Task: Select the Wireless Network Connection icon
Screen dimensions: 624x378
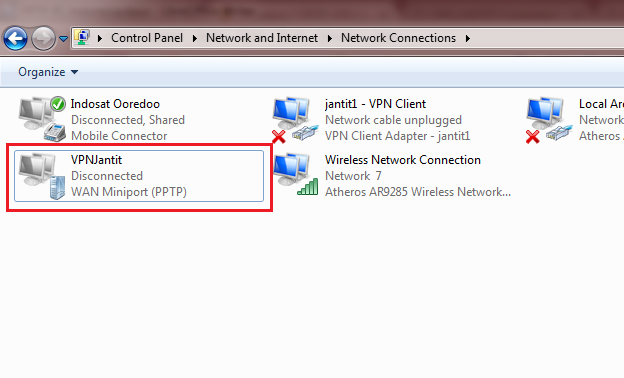Action: click(295, 175)
